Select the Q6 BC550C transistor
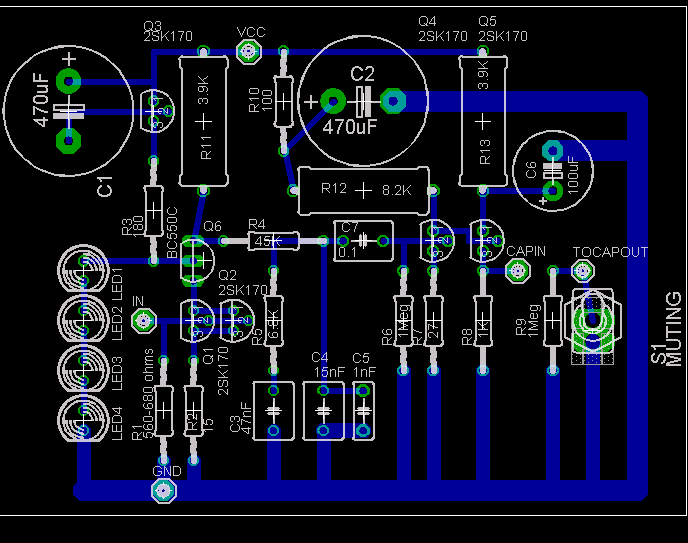This screenshot has width=688, height=543. pos(197,261)
